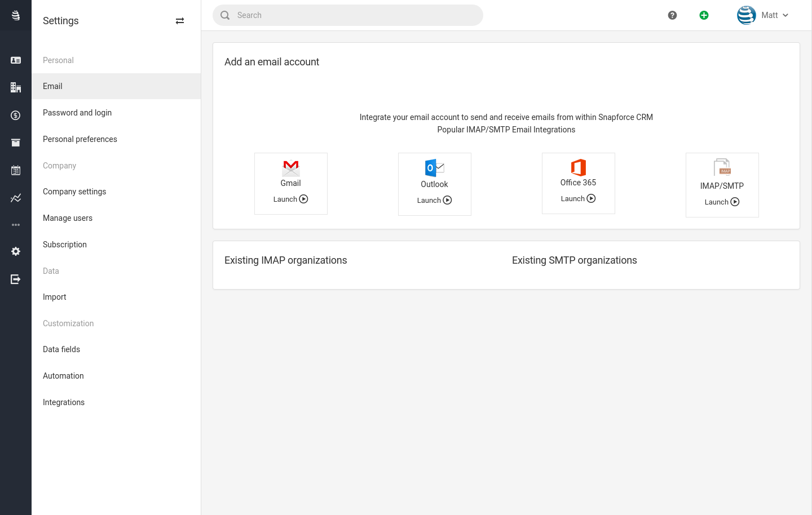Open Personal preferences settings
The height and width of the screenshot is (515, 812).
pos(116,139)
